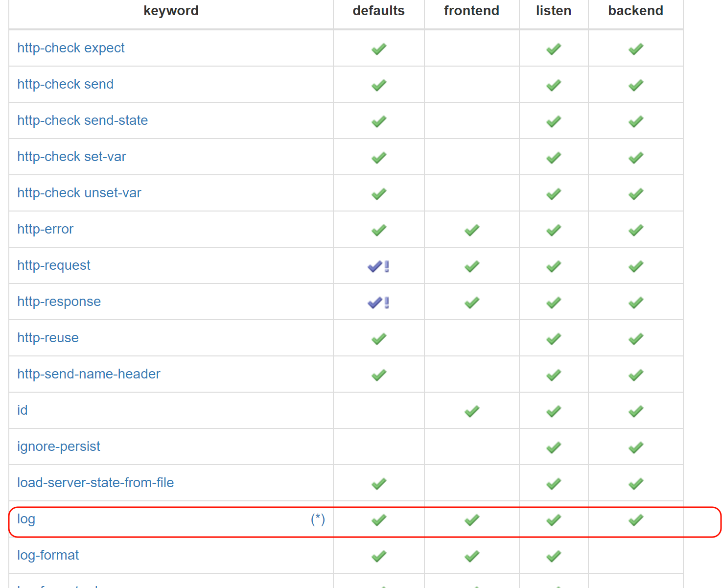Click the http-check expect defaults checkmark

click(378, 49)
